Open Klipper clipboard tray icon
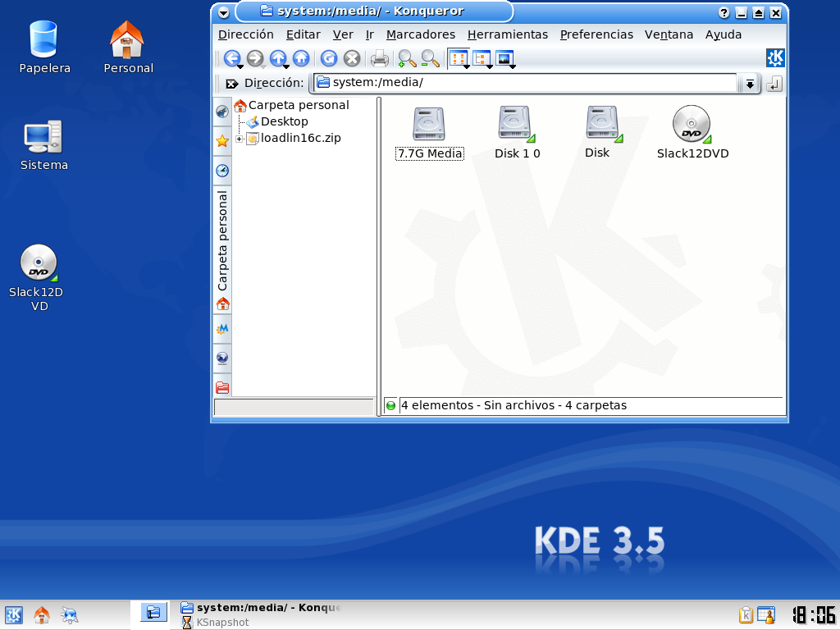 point(746,615)
